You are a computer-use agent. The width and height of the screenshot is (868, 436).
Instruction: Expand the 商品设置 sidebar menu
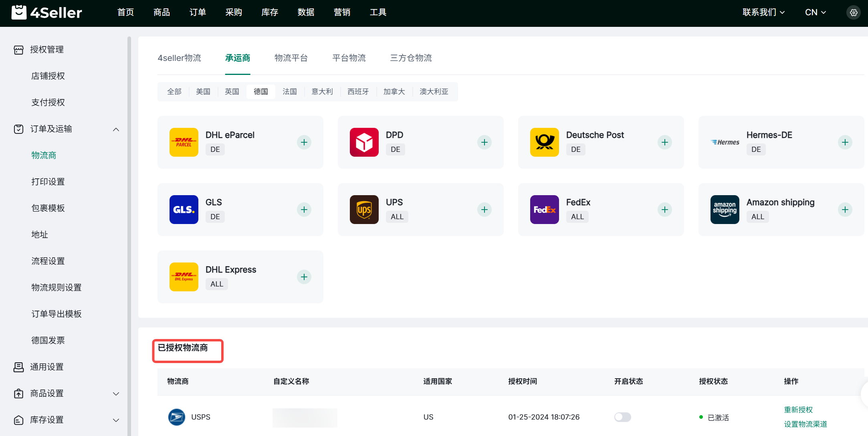click(116, 394)
